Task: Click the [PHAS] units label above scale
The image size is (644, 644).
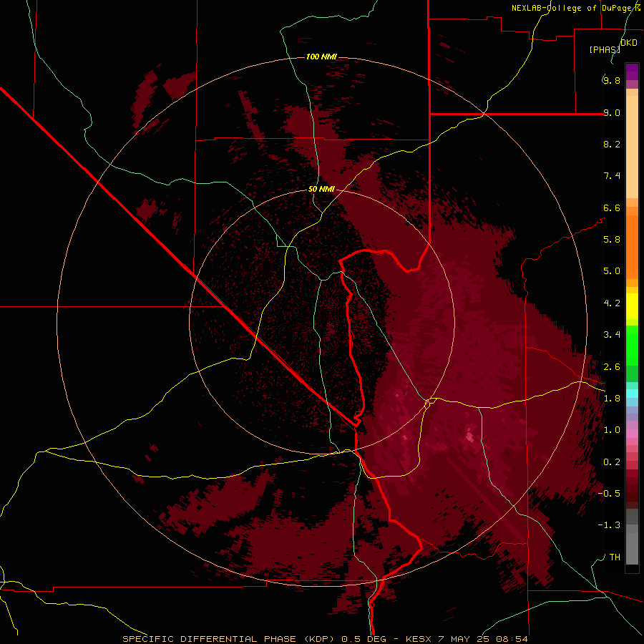Action: [605, 49]
